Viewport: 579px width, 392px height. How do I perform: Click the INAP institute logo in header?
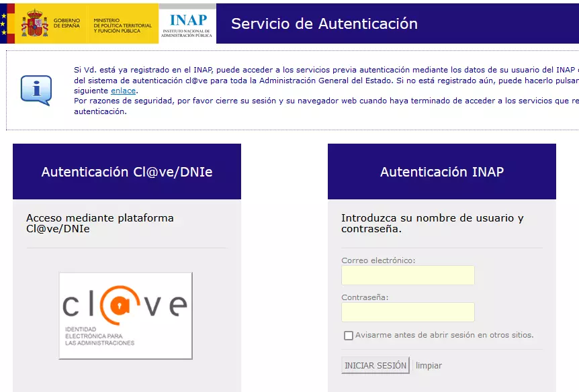point(187,24)
